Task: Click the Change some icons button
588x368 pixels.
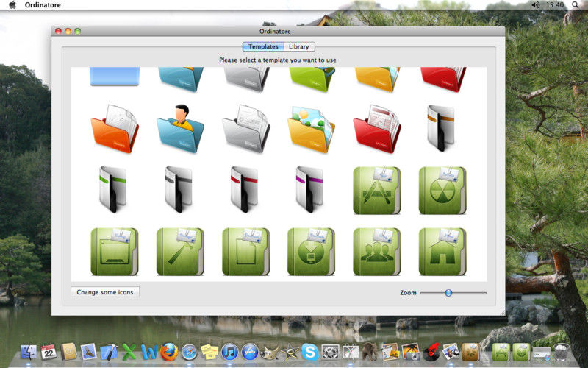Action: tap(105, 292)
